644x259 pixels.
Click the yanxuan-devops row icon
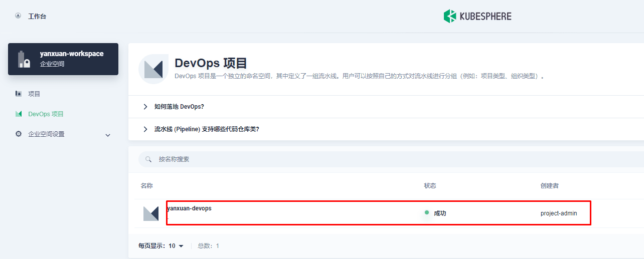[151, 213]
